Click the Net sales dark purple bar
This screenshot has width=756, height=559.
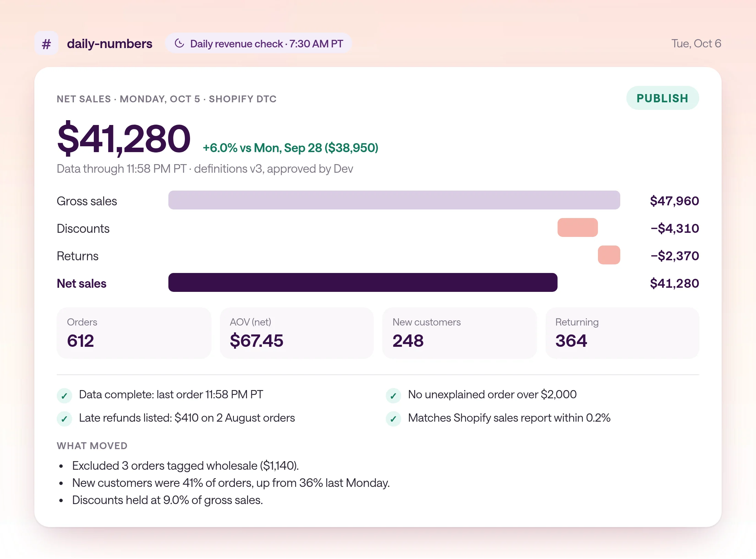[363, 283]
